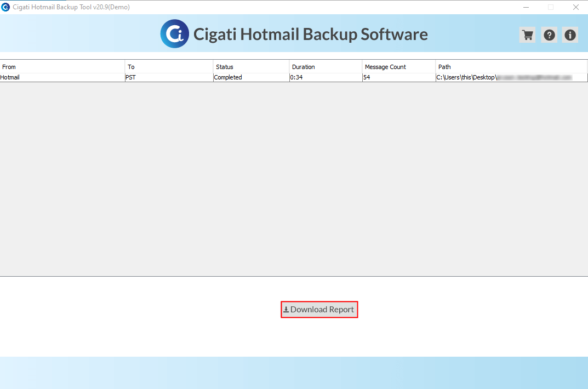Select the Message Count column header
This screenshot has height=389, width=588.
399,67
